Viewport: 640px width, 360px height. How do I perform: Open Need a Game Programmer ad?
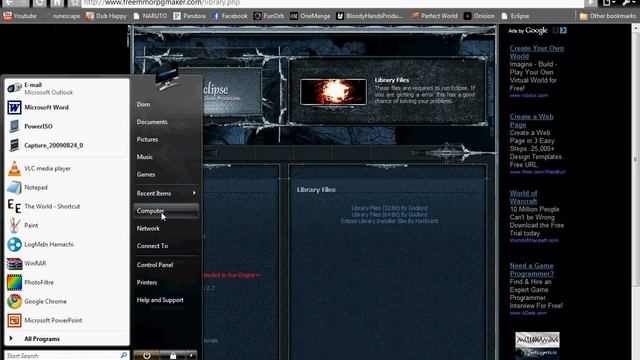coord(531,270)
